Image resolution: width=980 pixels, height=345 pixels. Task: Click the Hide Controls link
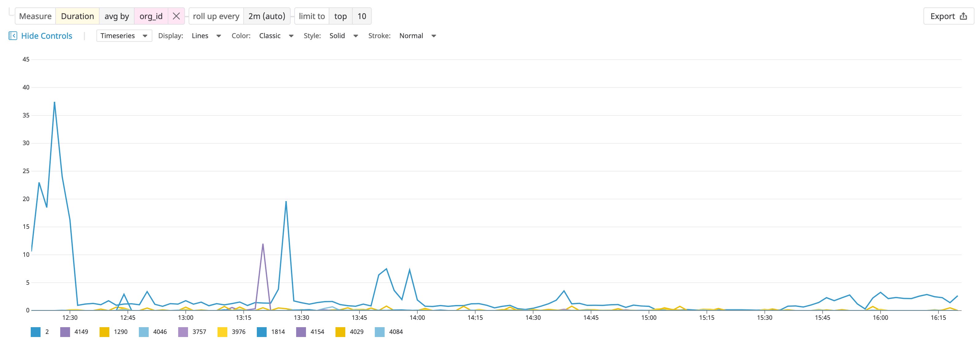tap(46, 35)
